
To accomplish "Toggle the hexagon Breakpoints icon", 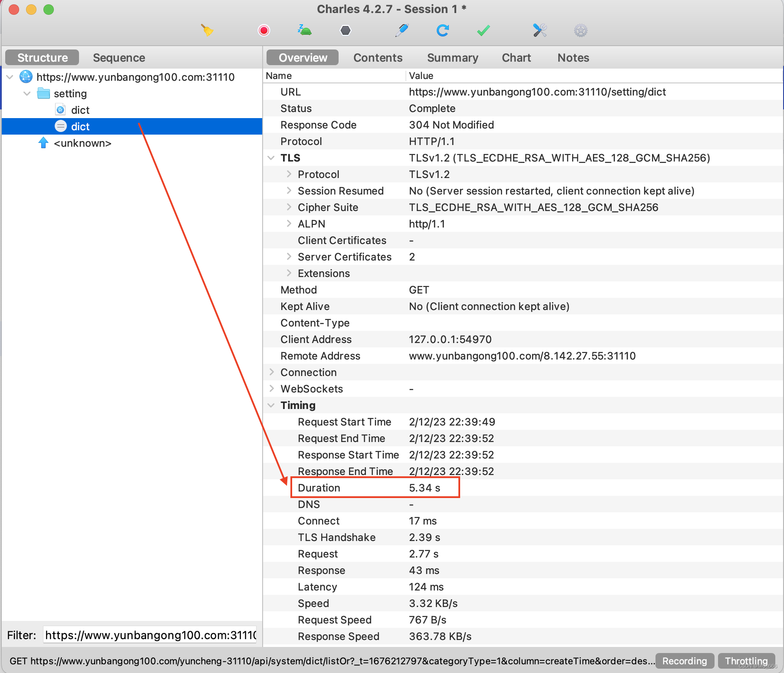I will click(346, 30).
